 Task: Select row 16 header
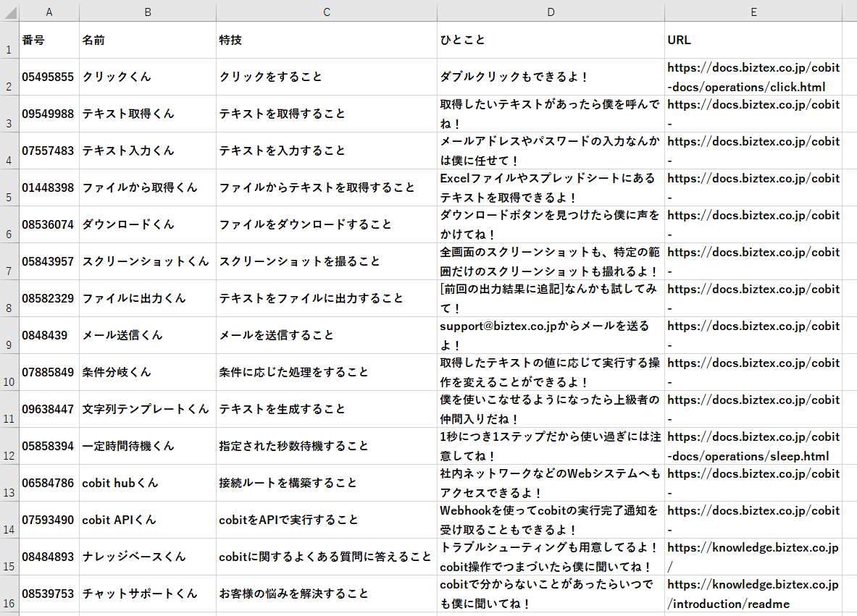pos(9,594)
